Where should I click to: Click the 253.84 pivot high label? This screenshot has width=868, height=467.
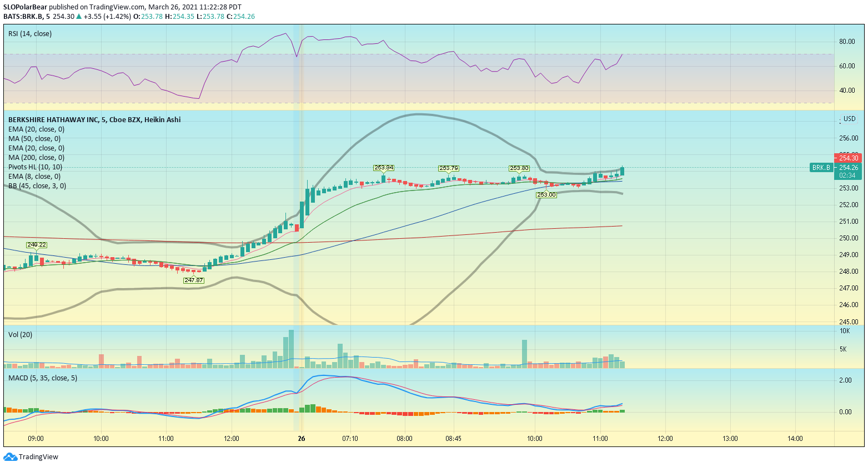[384, 168]
